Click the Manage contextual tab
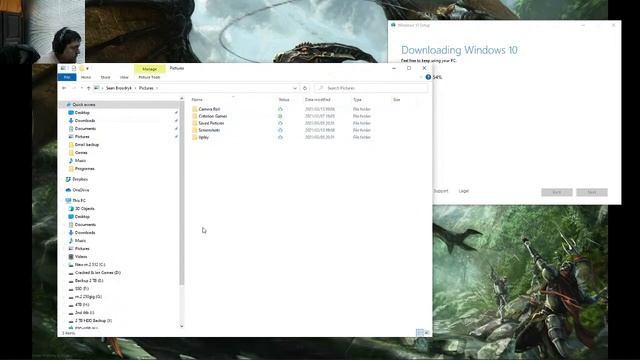This screenshot has height=360, width=640. click(x=149, y=69)
